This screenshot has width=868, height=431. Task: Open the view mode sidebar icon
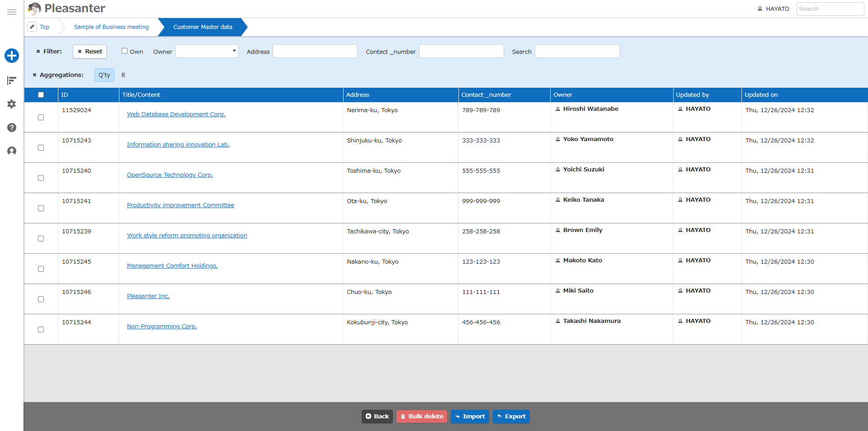tap(12, 81)
